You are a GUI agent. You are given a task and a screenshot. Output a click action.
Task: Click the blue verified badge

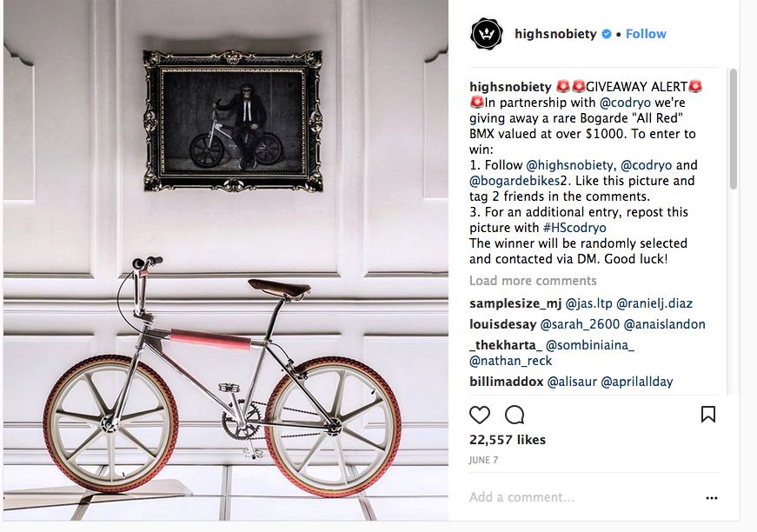[607, 34]
